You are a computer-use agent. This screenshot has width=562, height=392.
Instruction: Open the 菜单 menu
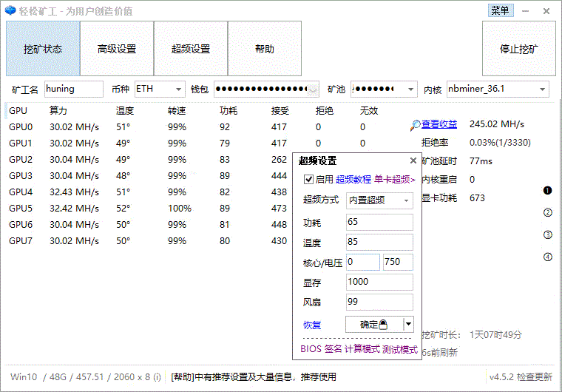click(x=501, y=10)
